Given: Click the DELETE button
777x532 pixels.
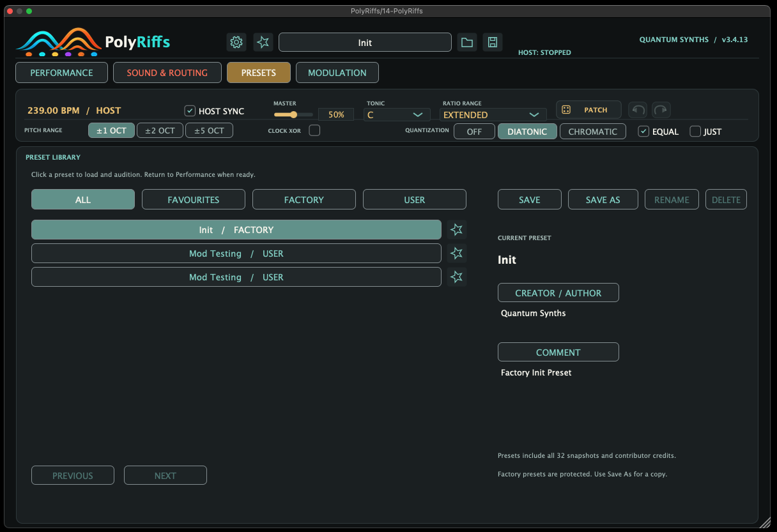Looking at the screenshot, I should click(726, 200).
